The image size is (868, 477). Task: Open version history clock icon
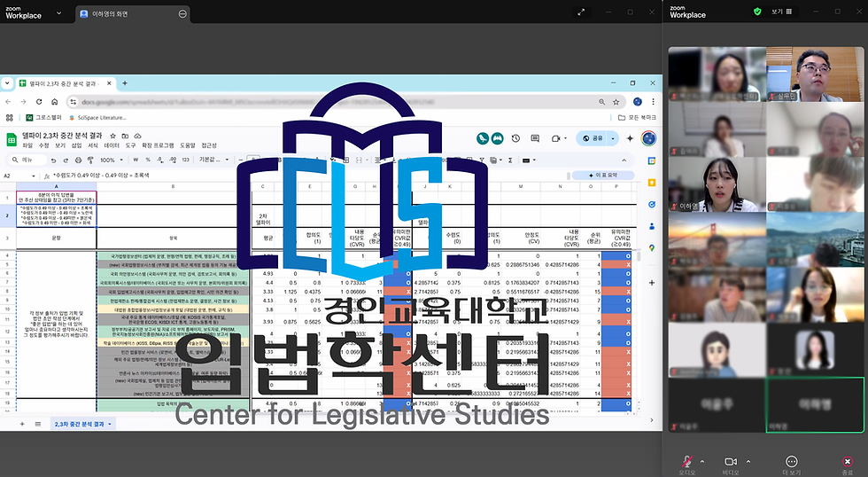(x=515, y=138)
